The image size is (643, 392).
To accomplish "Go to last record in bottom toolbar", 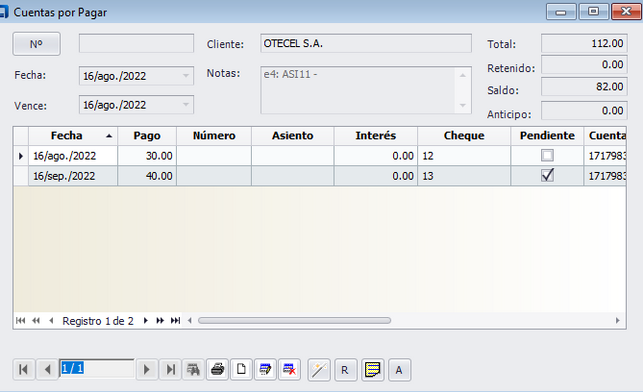I will point(170,370).
